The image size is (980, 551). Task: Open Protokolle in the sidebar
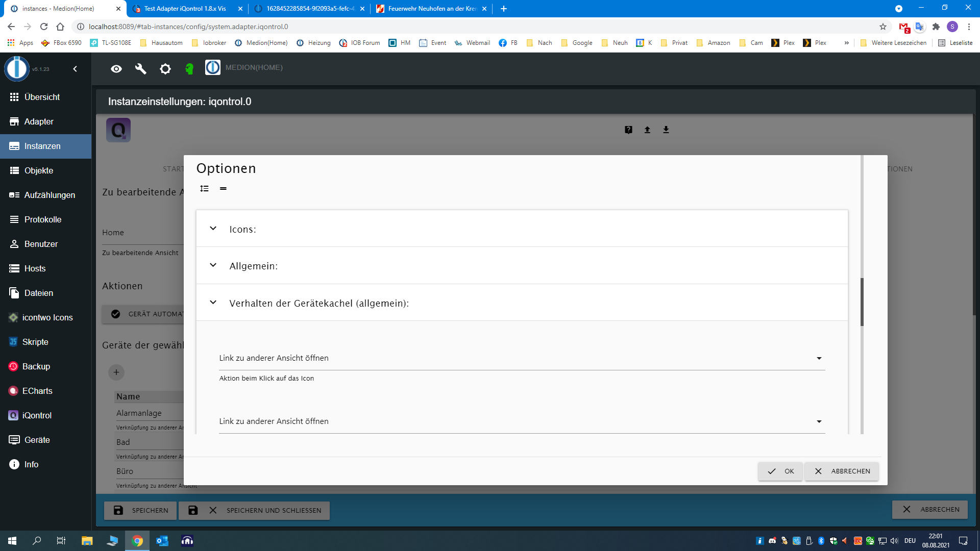pyautogui.click(x=46, y=219)
